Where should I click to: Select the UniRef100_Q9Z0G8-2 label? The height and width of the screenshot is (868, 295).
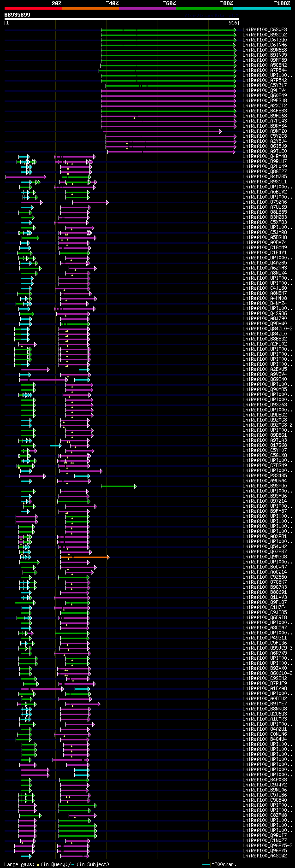click(267, 425)
